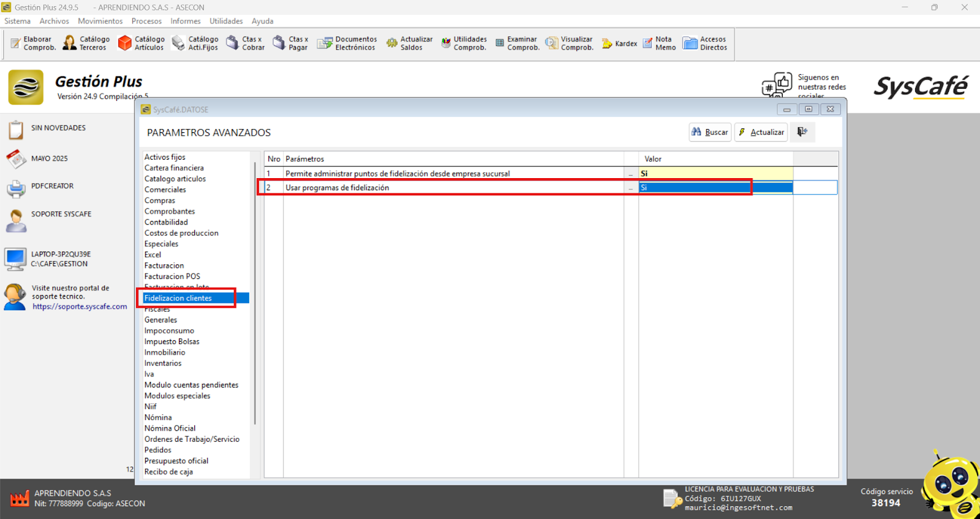
Task: Open the Informes menu
Action: 185,21
